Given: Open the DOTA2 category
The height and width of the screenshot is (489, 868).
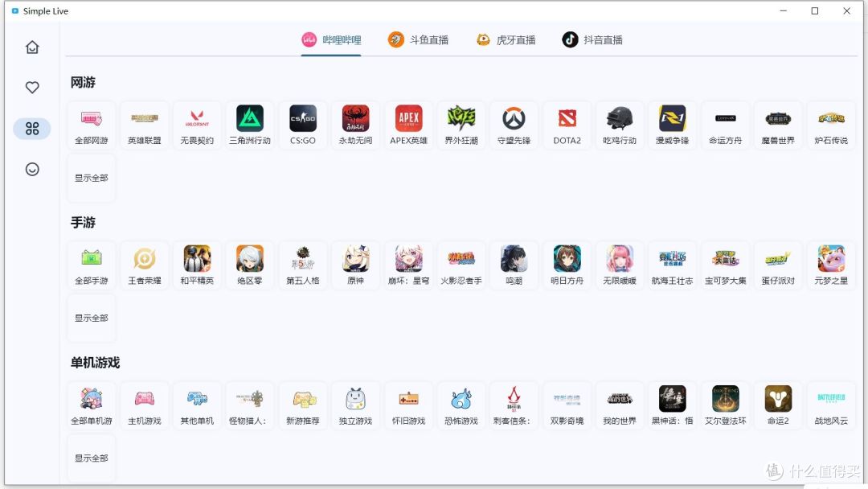Looking at the screenshot, I should (x=567, y=125).
